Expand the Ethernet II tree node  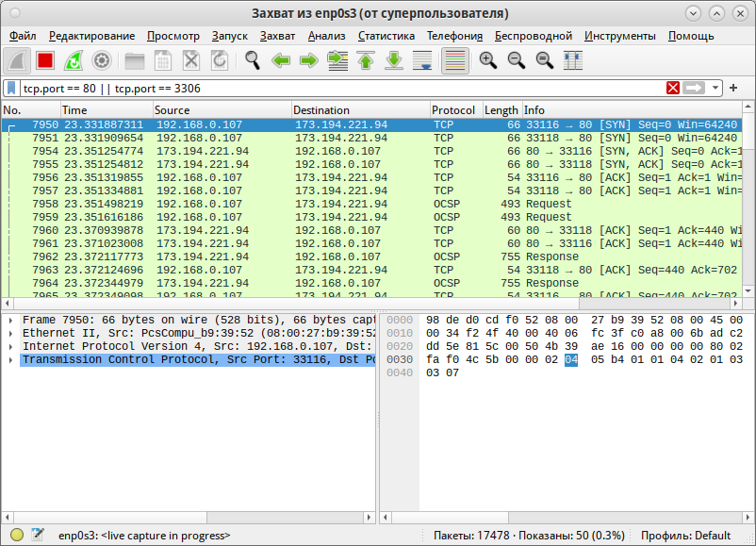[10, 333]
